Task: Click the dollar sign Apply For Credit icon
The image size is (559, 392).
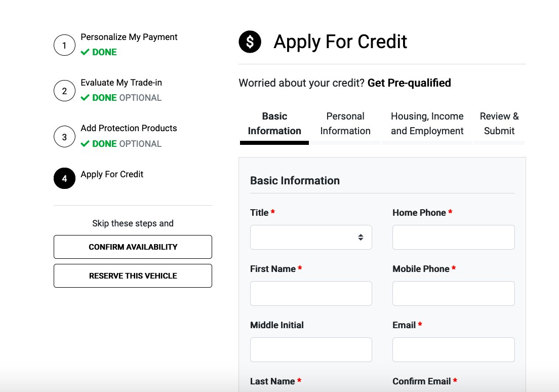Action: click(250, 42)
